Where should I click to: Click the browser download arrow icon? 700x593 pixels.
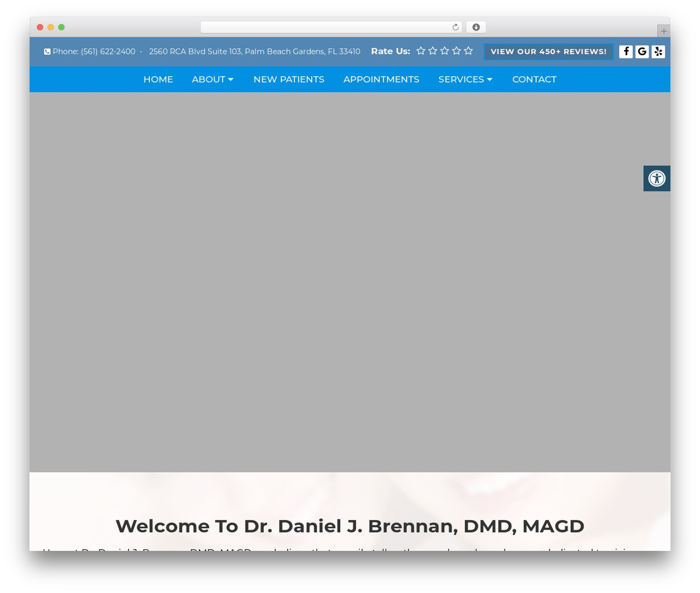(x=476, y=27)
